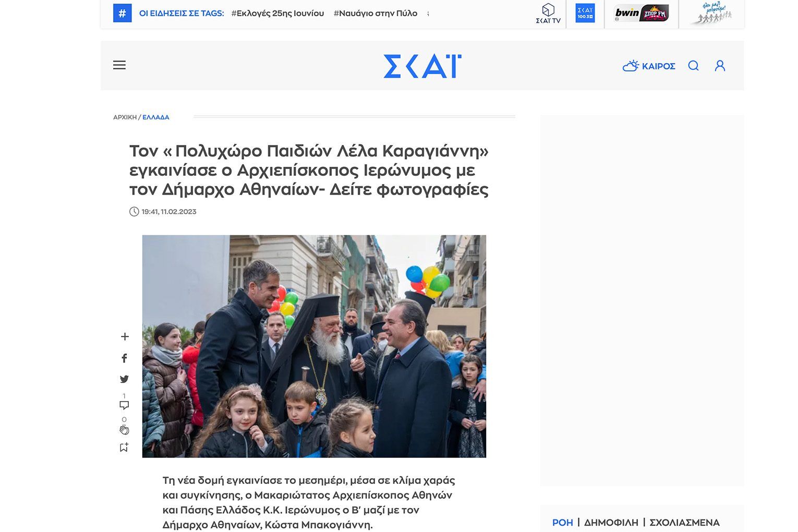Image resolution: width=798 pixels, height=532 pixels.
Task: Open the comments speech bubble icon
Action: tap(124, 405)
